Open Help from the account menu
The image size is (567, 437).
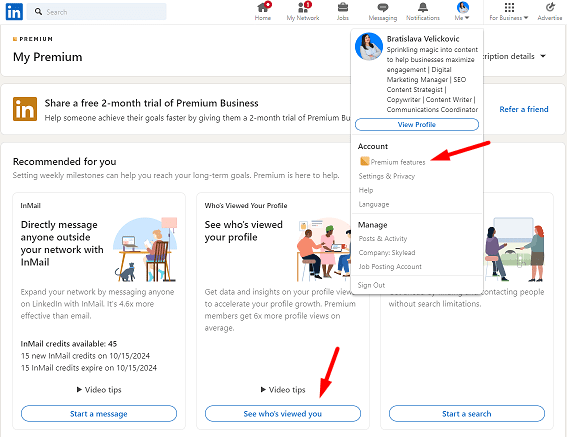coord(366,190)
